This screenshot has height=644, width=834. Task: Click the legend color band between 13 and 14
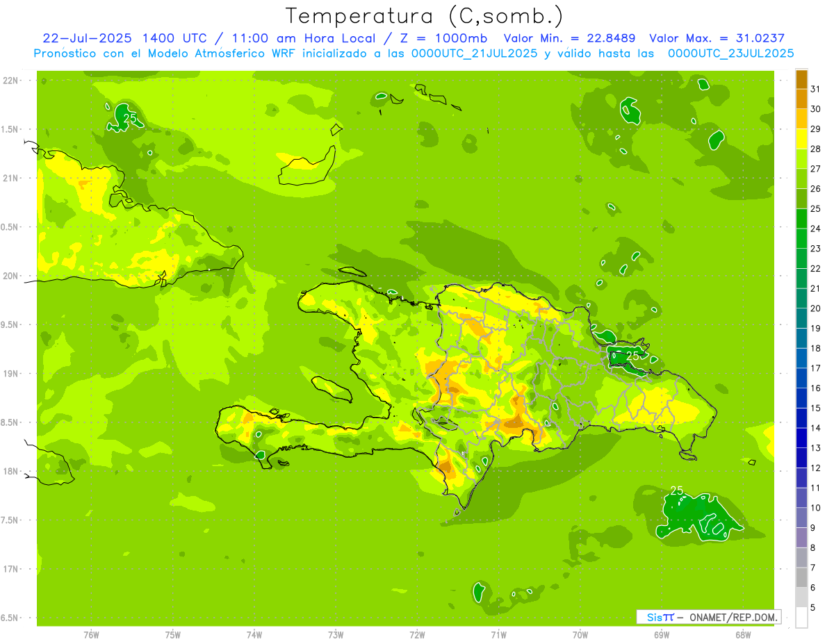point(801,438)
